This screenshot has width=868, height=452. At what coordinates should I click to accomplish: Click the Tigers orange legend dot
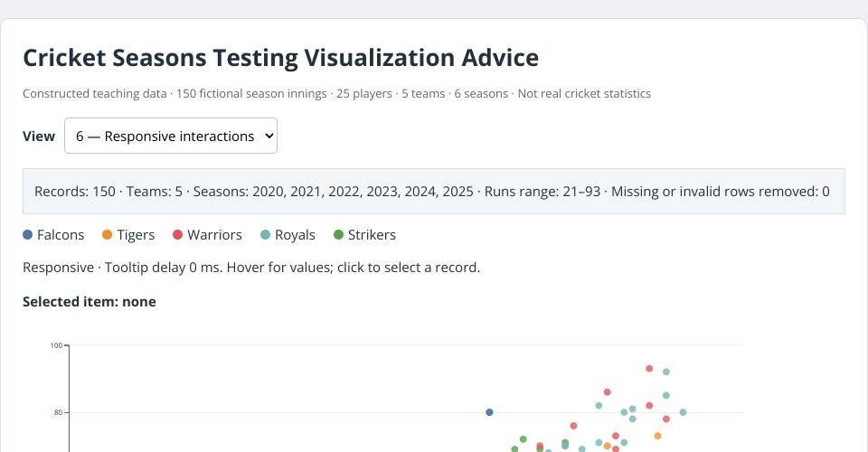[108, 234]
